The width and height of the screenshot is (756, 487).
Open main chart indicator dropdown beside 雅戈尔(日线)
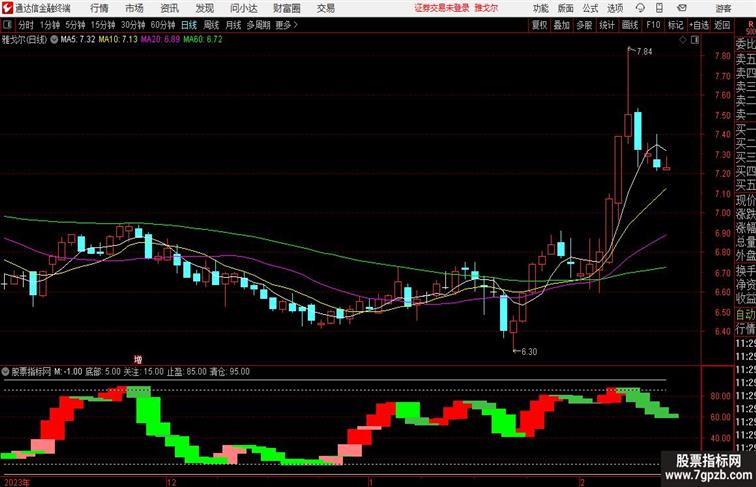[x=54, y=40]
